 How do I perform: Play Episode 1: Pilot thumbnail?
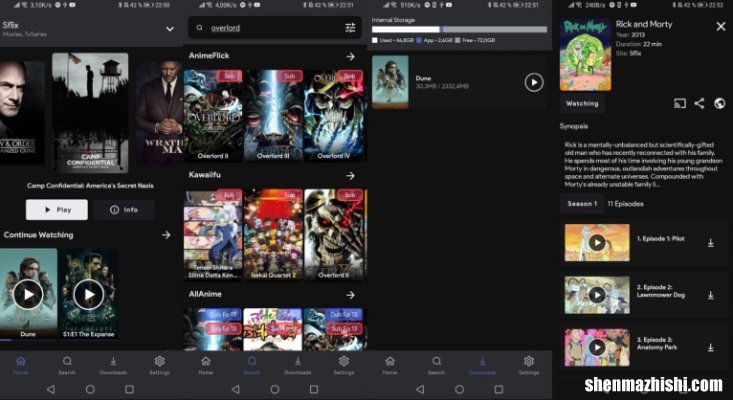click(597, 243)
